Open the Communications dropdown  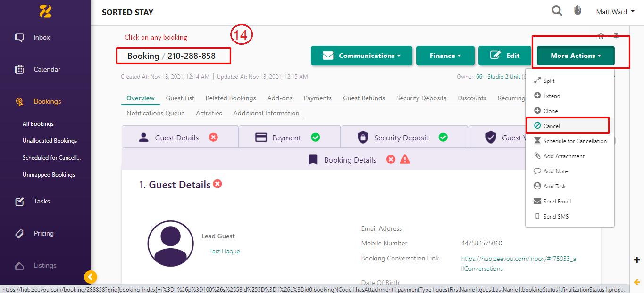(x=361, y=56)
